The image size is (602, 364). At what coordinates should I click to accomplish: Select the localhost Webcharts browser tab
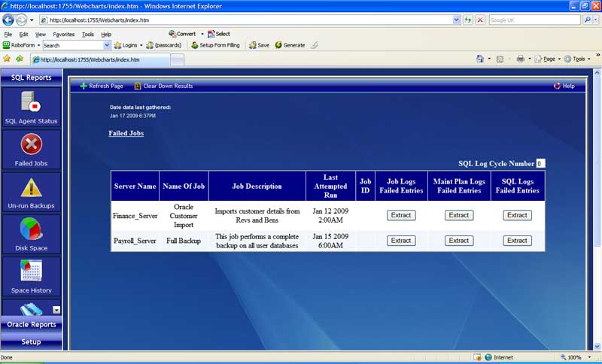pos(100,59)
